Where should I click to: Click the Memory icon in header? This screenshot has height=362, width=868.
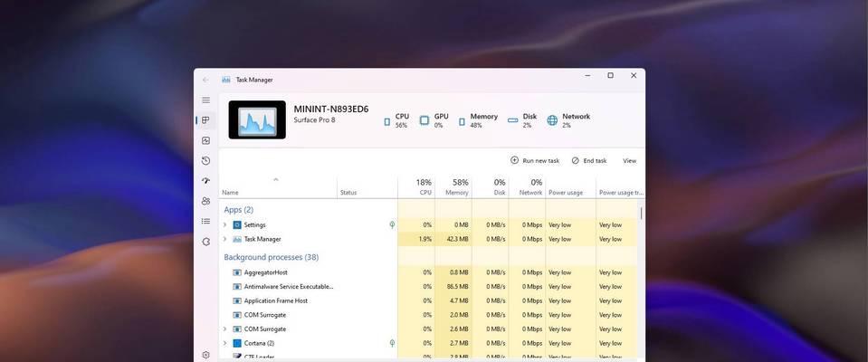click(462, 122)
